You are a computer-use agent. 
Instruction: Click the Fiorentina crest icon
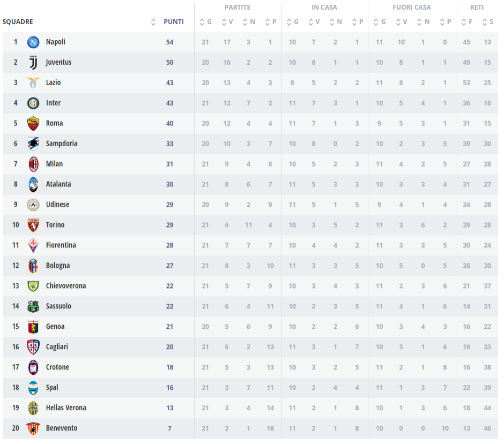pos(33,245)
